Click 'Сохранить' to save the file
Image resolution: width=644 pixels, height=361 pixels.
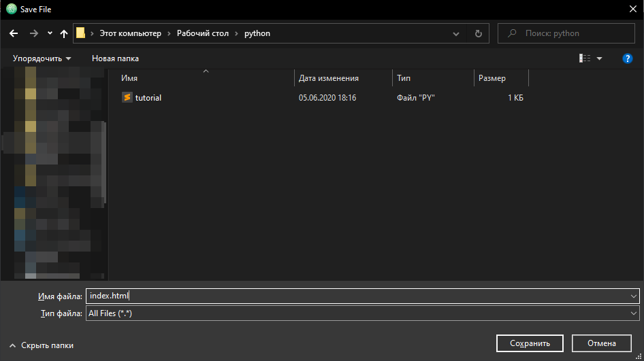530,343
